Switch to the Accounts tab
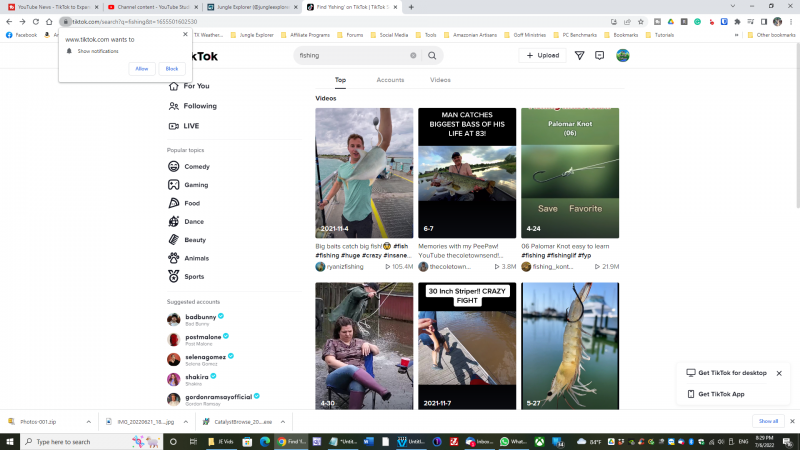The height and width of the screenshot is (450, 800). click(390, 80)
